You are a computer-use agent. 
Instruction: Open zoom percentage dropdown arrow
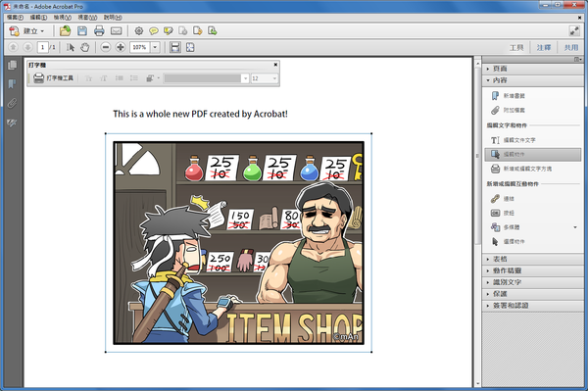click(x=155, y=47)
